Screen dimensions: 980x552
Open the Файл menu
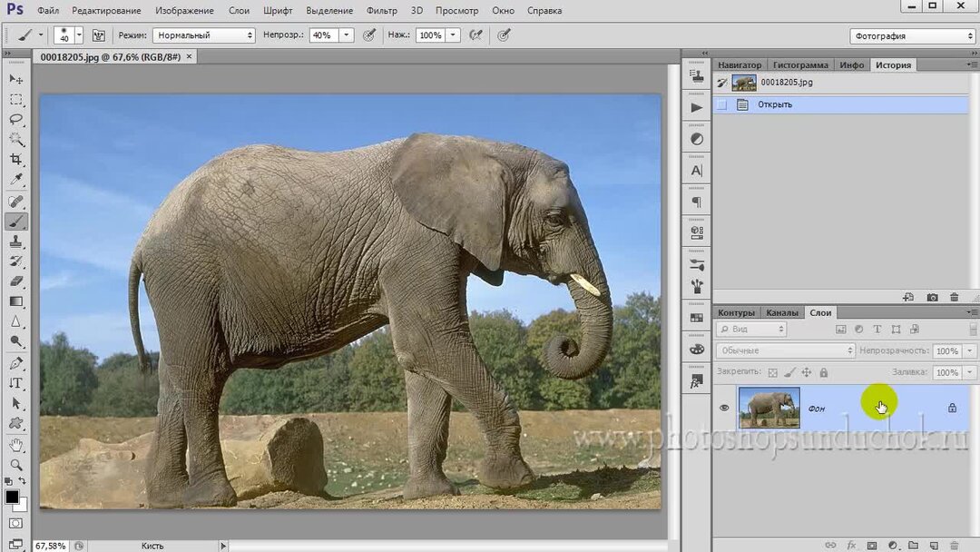[48, 11]
